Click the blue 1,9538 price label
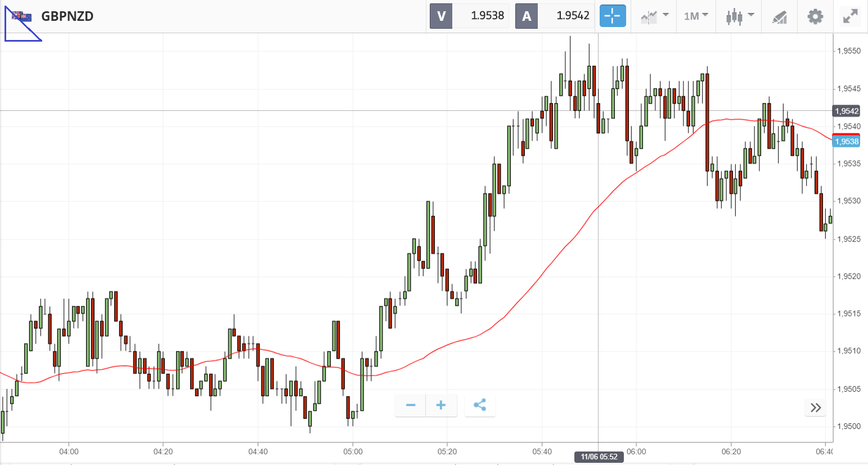This screenshot has width=868, height=465. pos(846,141)
